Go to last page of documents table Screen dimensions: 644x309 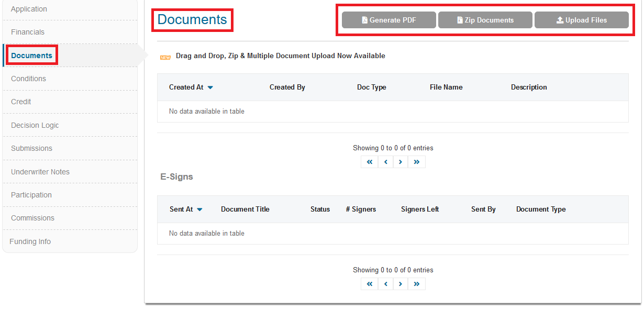[x=417, y=162]
